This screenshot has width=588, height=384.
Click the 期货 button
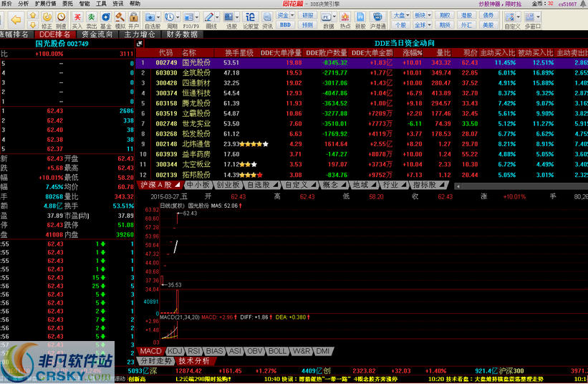point(445,25)
